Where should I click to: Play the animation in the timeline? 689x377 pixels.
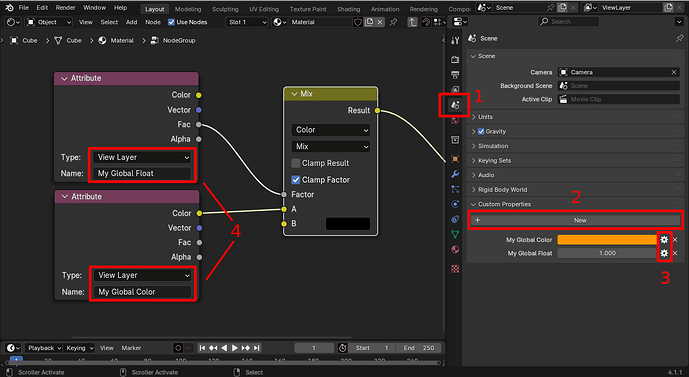coord(235,348)
